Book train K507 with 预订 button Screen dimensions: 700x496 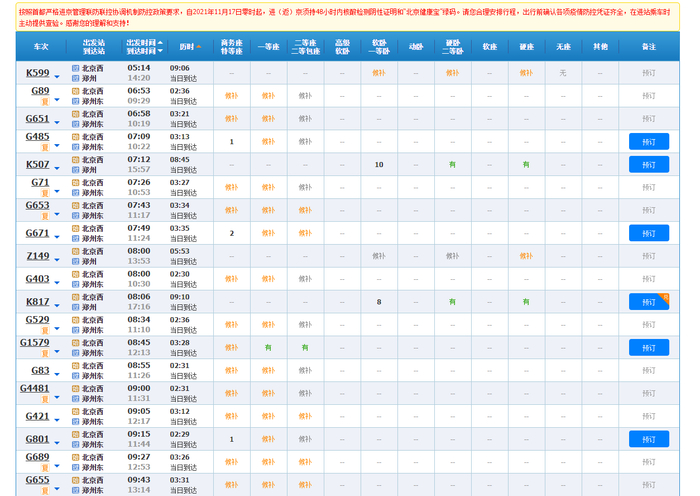[x=649, y=164]
